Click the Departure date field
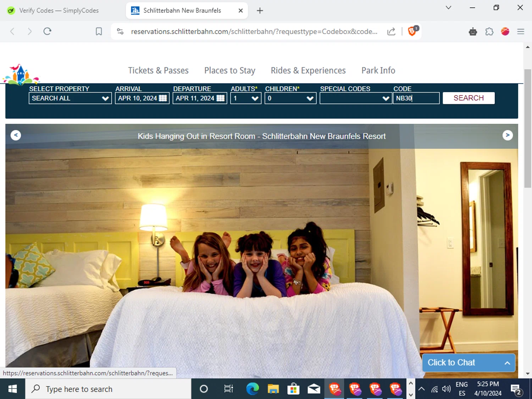The image size is (532, 399). point(200,98)
